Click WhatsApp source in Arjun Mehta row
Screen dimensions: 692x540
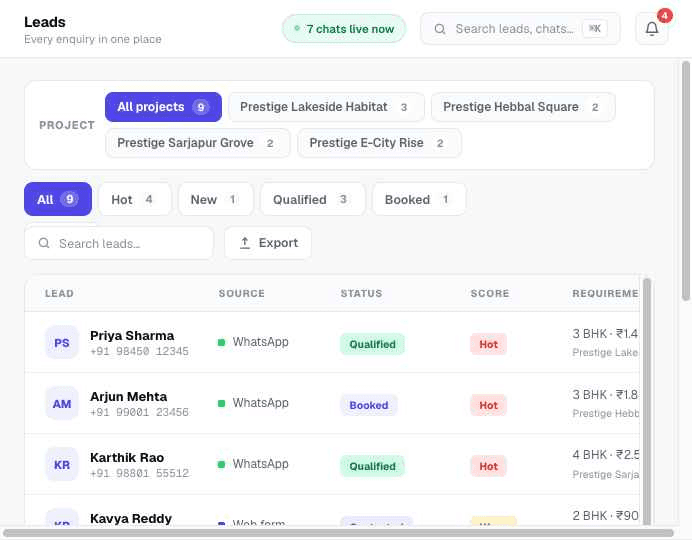click(x=253, y=403)
